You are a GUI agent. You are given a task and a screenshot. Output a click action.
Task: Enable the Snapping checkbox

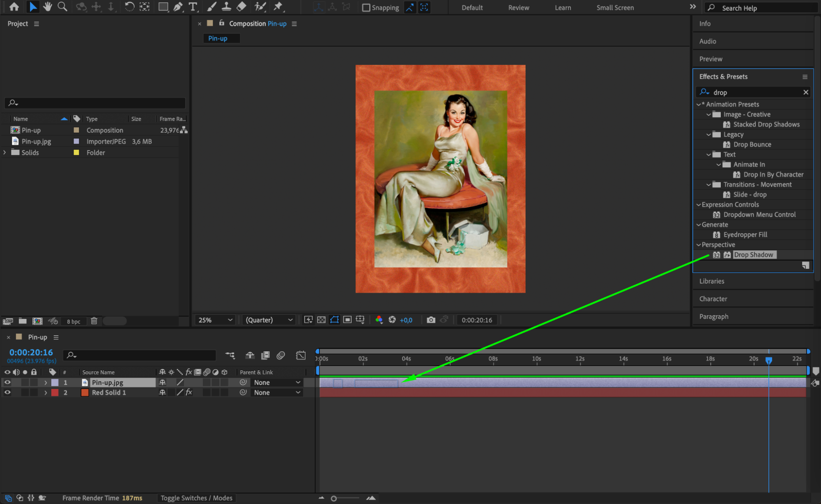[366, 8]
